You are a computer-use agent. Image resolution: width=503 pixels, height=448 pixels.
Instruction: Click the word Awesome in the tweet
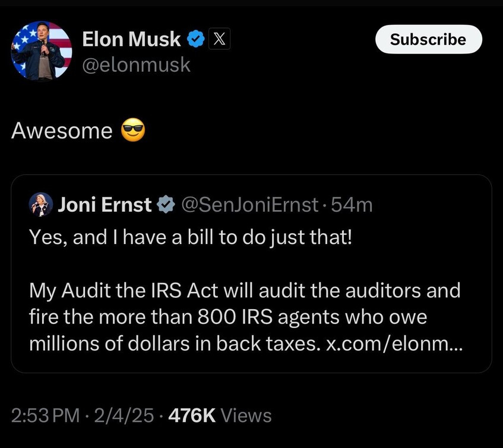click(62, 131)
